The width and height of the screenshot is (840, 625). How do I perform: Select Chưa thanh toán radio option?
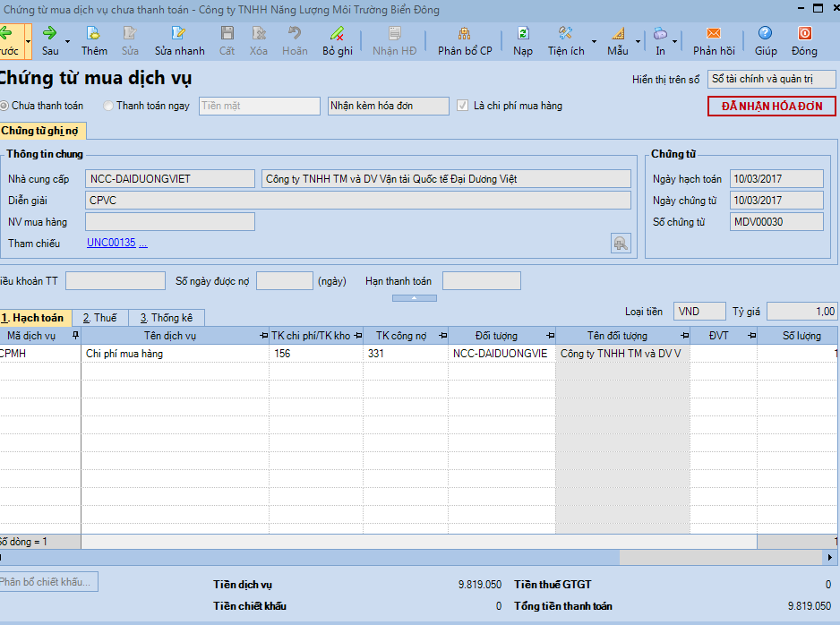(x=4, y=106)
